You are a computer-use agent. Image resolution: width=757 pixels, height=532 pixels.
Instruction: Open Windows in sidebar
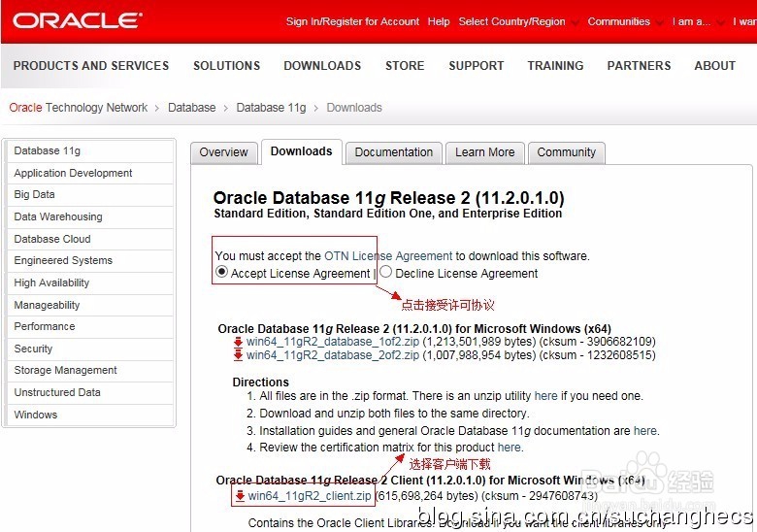point(90,415)
